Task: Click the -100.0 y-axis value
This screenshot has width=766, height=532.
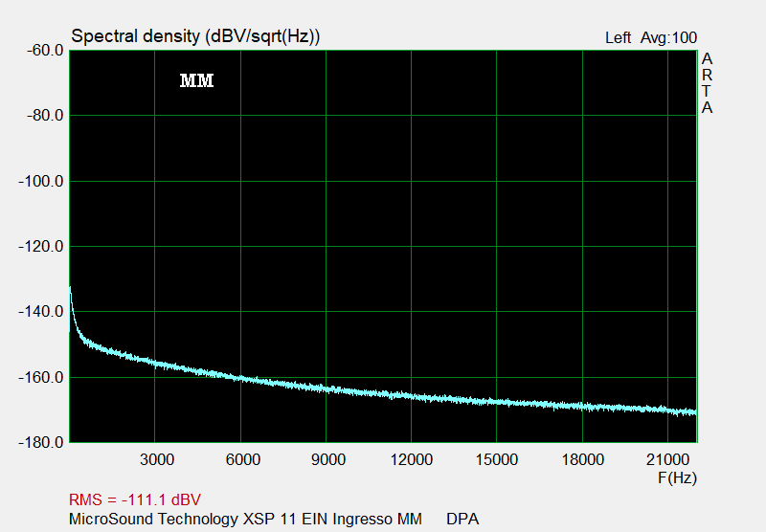Action: coord(41,182)
